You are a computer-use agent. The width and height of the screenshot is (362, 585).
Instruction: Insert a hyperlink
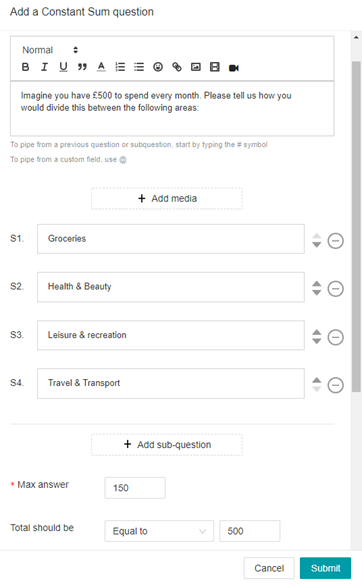tap(177, 67)
